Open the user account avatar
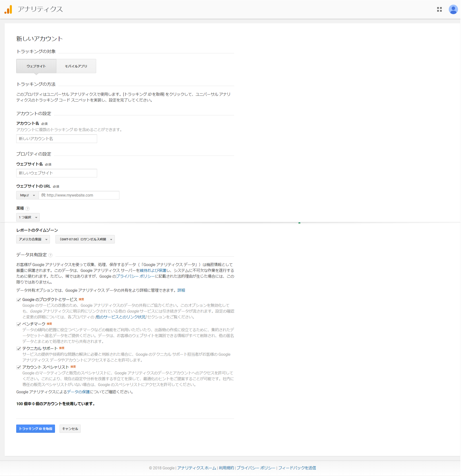This screenshot has width=465, height=476. pos(453,9)
